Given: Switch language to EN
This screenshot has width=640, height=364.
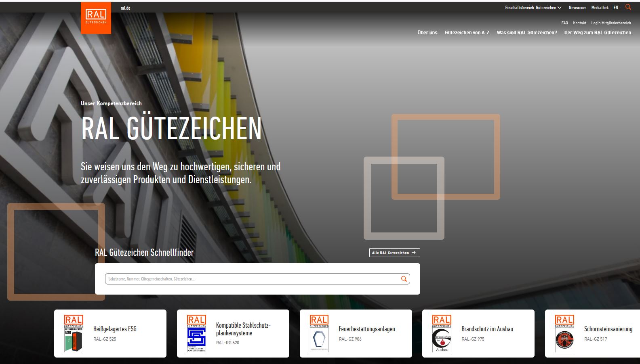Looking at the screenshot, I should tap(615, 8).
